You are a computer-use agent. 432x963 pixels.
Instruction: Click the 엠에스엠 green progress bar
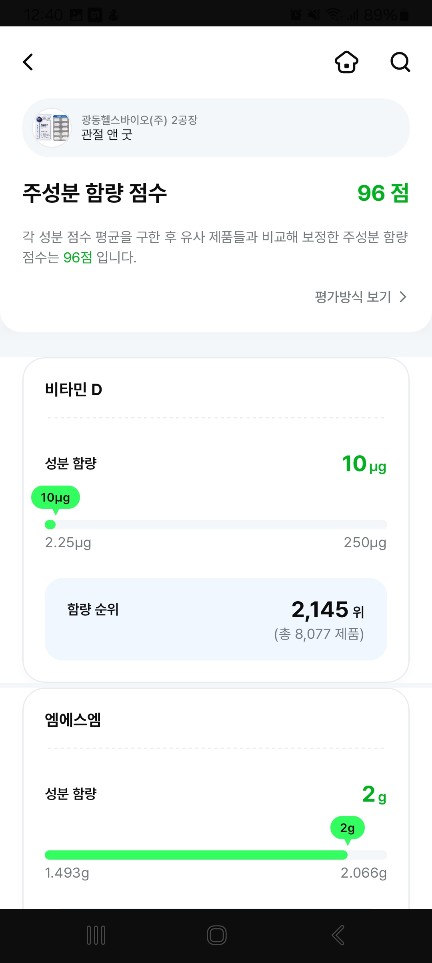click(196, 855)
